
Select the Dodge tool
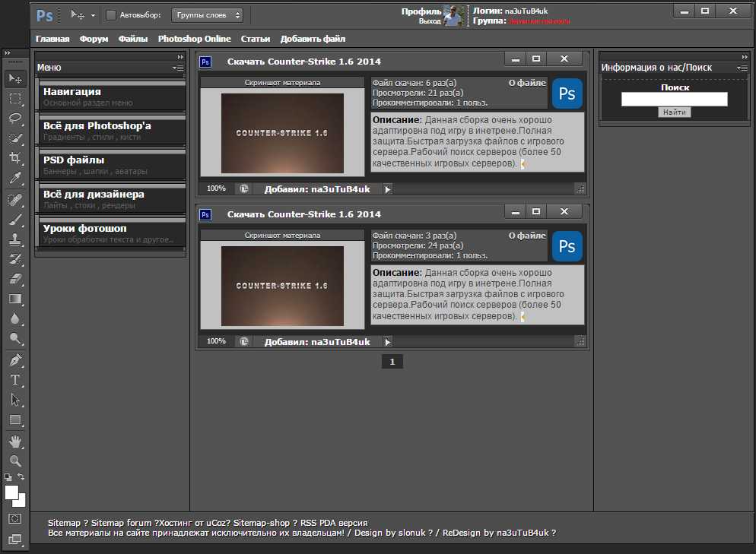15,338
